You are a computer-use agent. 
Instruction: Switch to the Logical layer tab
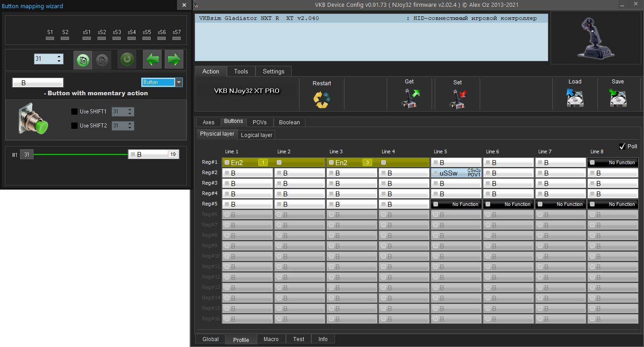[256, 135]
